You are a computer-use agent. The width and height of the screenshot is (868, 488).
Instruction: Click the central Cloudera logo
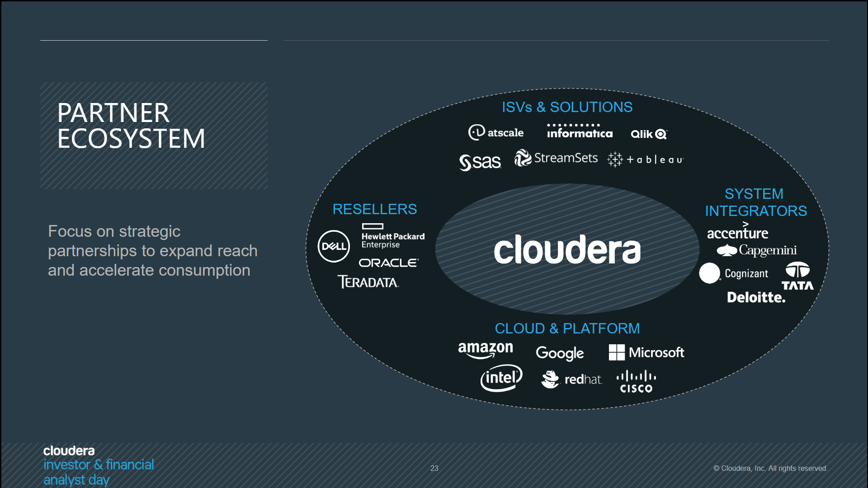tap(567, 249)
